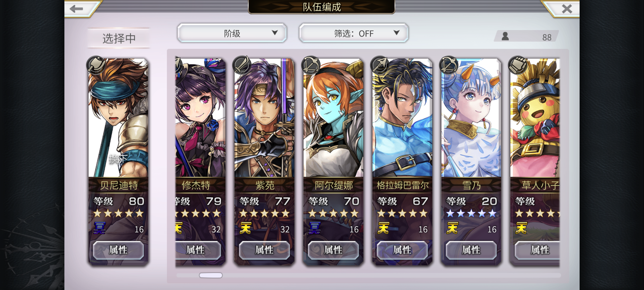Click the horizontal scrollbar thumb

[x=211, y=275]
